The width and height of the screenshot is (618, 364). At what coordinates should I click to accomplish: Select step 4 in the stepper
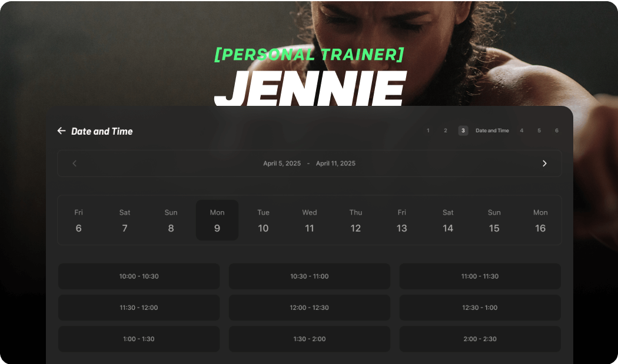click(x=521, y=131)
